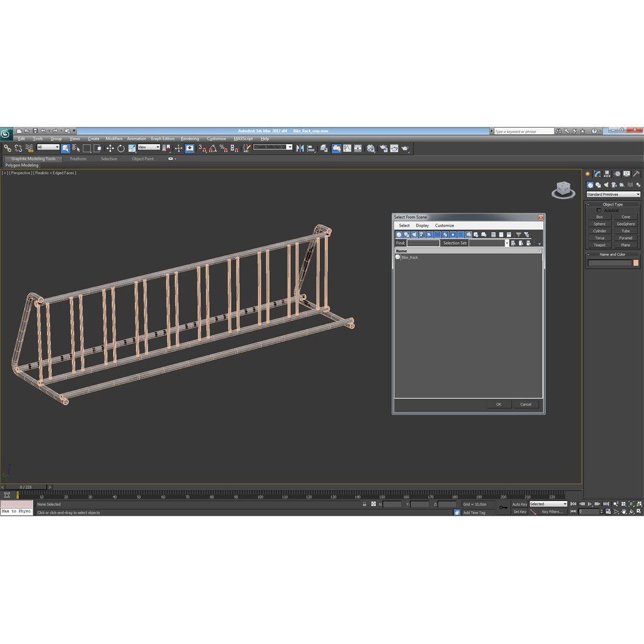Toggle Display Cameras filter in Select From Scene
The height and width of the screenshot is (644, 644).
coord(422,234)
